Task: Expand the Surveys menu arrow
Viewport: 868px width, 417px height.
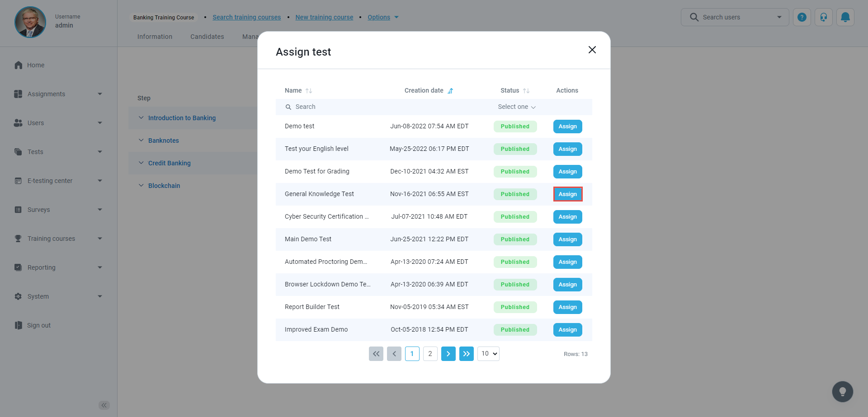Action: (x=100, y=210)
